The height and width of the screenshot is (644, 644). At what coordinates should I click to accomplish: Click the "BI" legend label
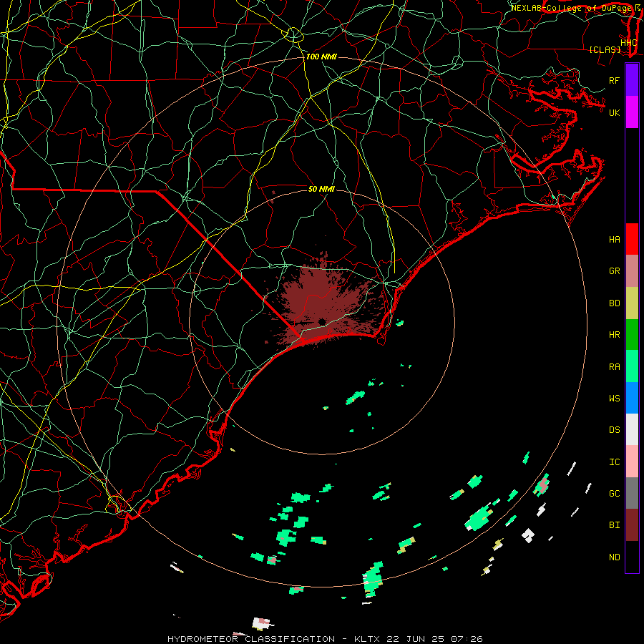click(x=614, y=525)
